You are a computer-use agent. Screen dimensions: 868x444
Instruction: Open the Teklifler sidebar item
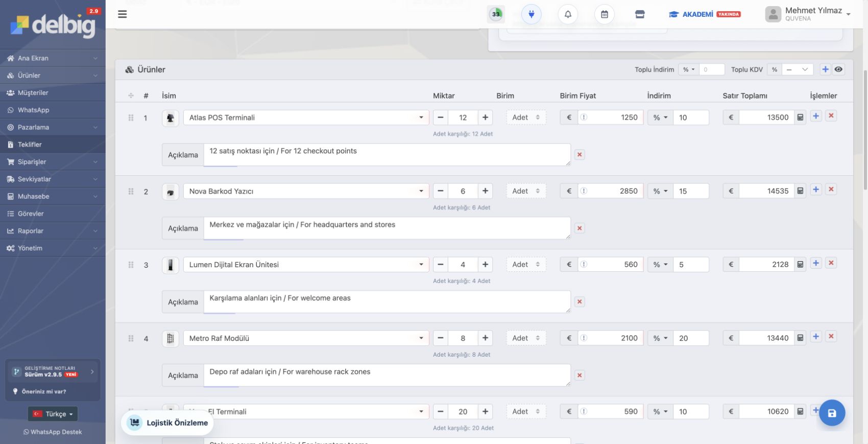pos(53,145)
